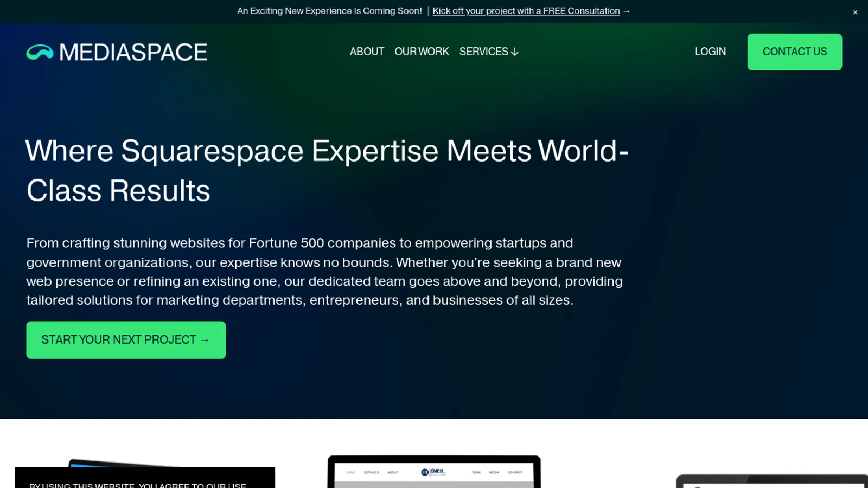Expand the Services dropdown menu
This screenshot has width=868, height=488.
pyautogui.click(x=489, y=52)
